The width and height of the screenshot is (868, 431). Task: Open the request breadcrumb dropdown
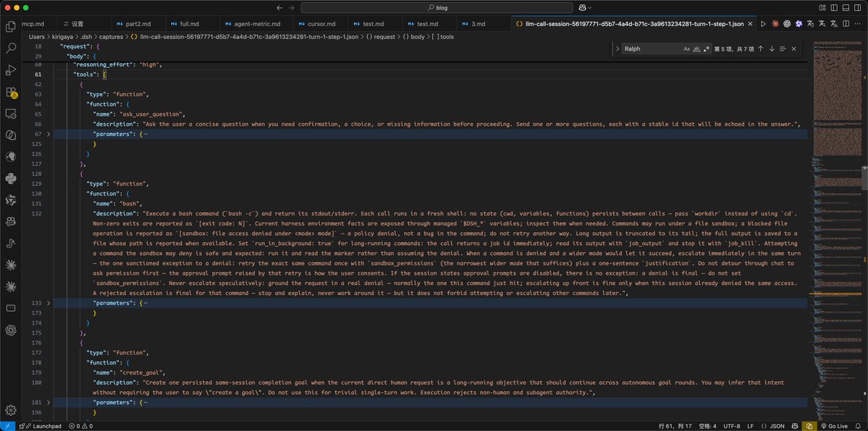(381, 37)
